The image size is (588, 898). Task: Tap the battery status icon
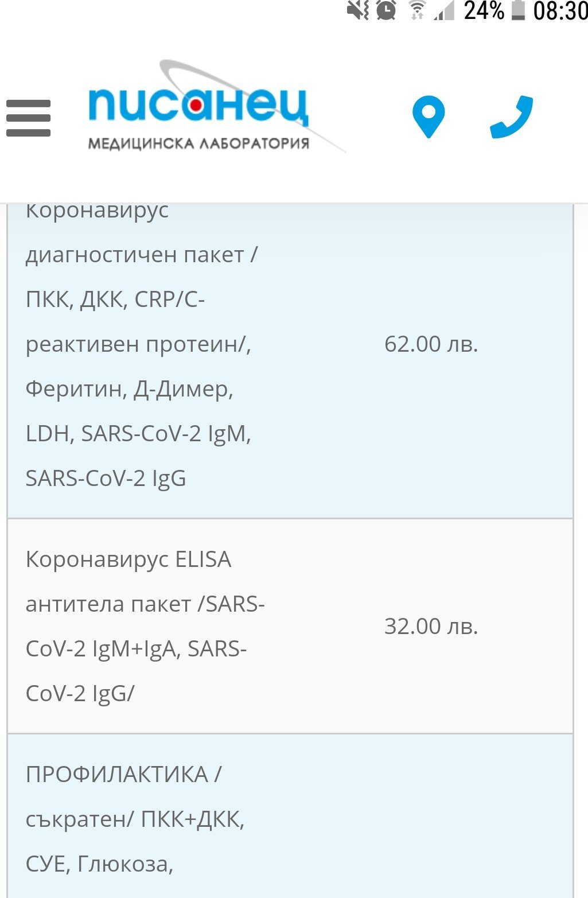(x=518, y=10)
